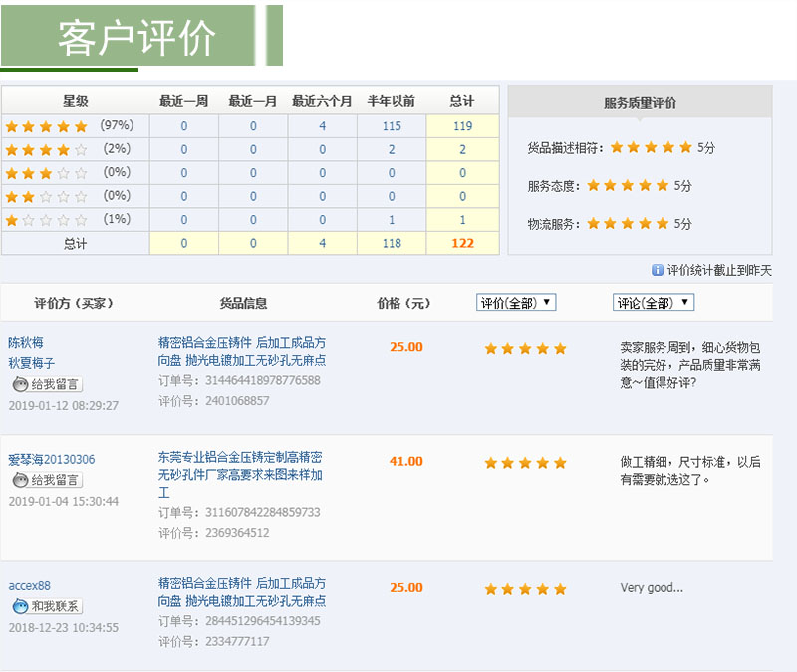Open the 评论(全部) dropdown
Image resolution: width=797 pixels, height=672 pixels.
point(655,302)
